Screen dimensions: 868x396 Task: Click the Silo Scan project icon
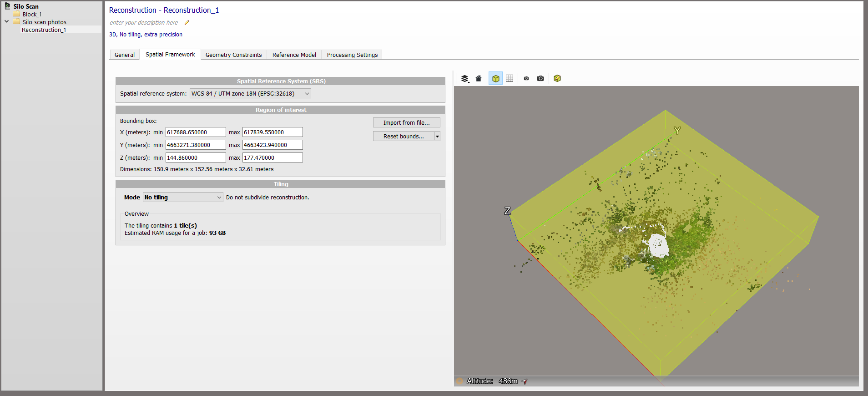click(x=7, y=6)
